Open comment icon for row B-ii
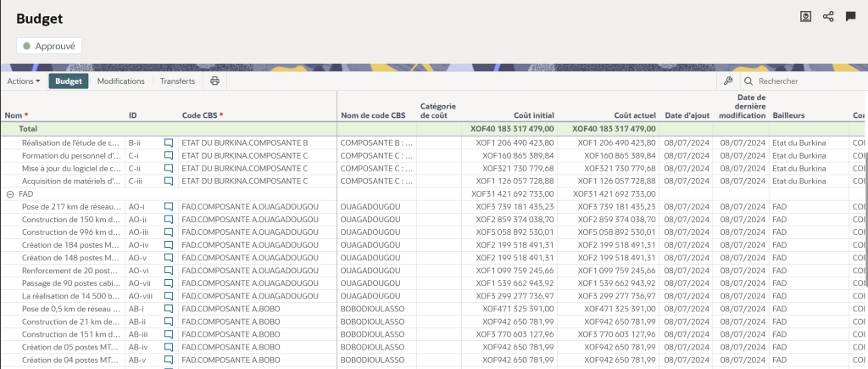868x369 pixels. (x=169, y=143)
